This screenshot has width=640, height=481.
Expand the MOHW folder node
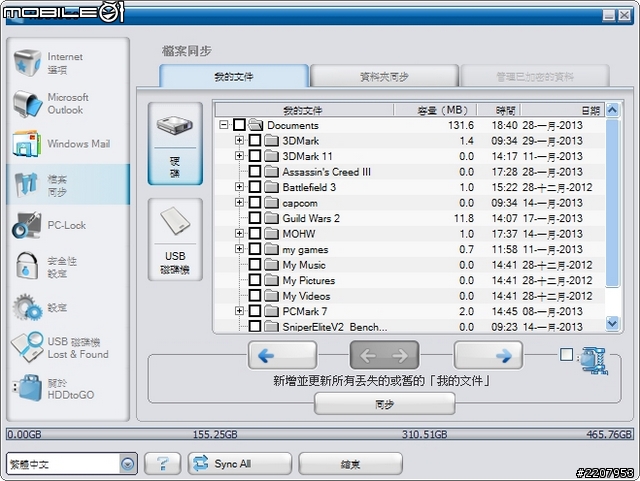pos(239,233)
